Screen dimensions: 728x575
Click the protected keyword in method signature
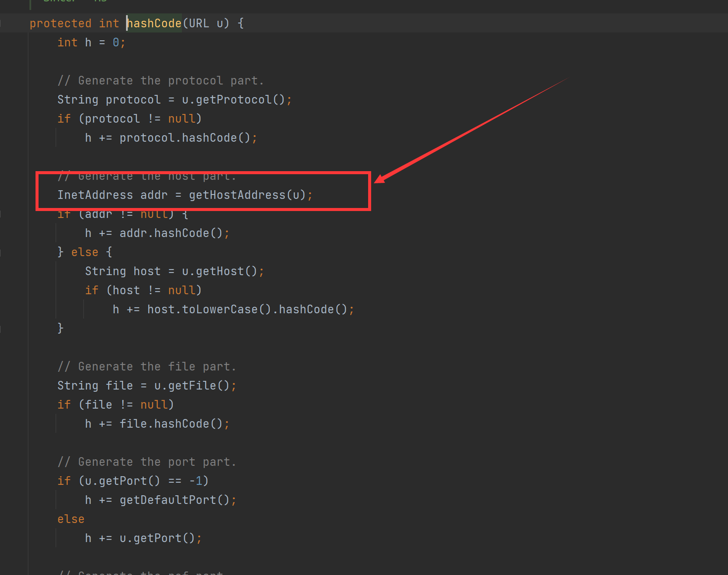pyautogui.click(x=60, y=23)
